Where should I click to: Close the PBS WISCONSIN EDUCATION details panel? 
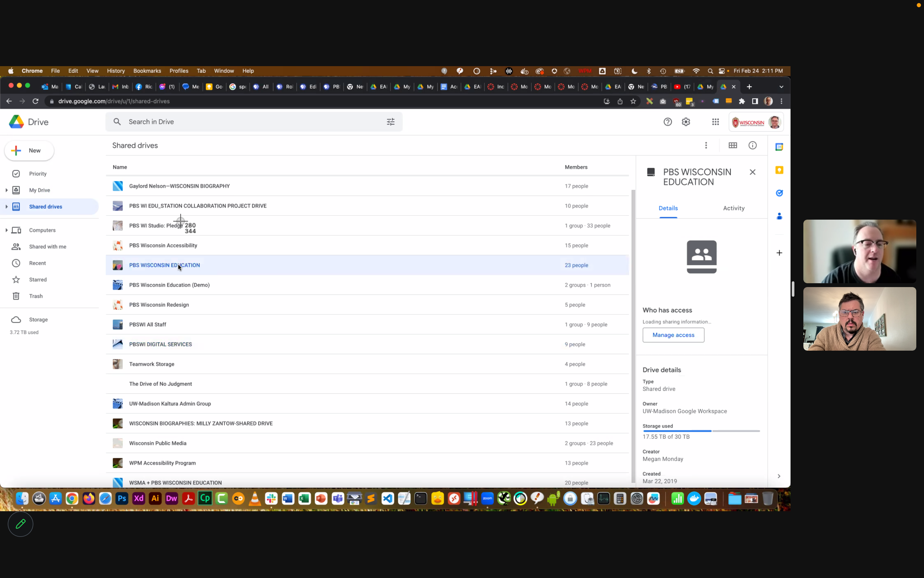752,172
